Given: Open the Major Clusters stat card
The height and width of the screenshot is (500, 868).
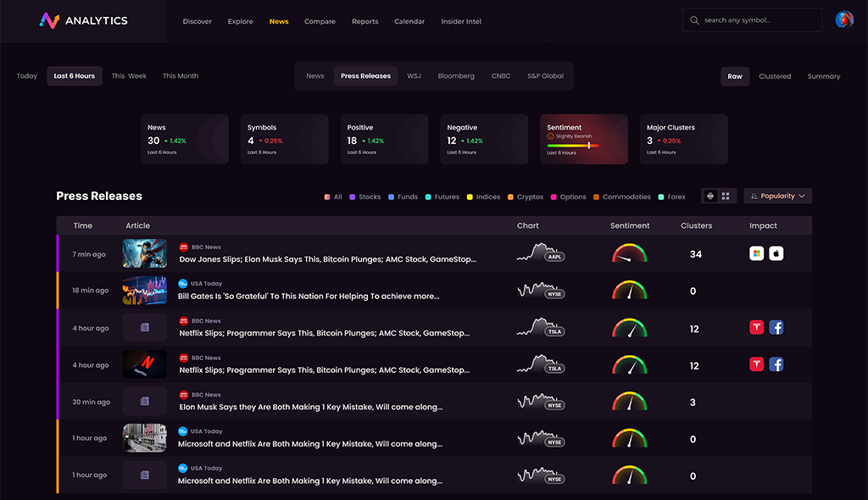Looking at the screenshot, I should click(684, 139).
